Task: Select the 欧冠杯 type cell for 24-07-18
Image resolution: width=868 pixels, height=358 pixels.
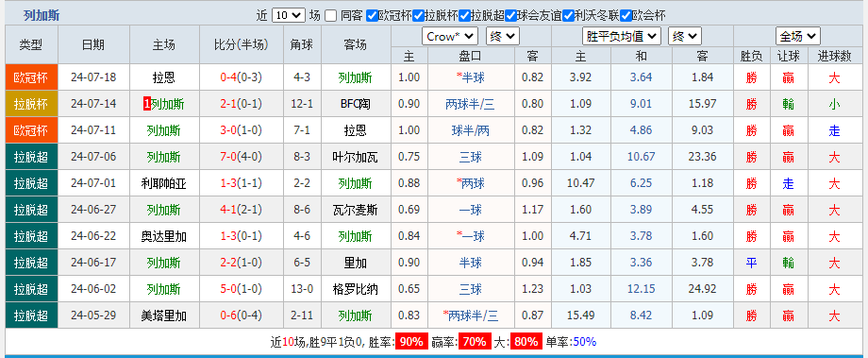Action: 31,77
